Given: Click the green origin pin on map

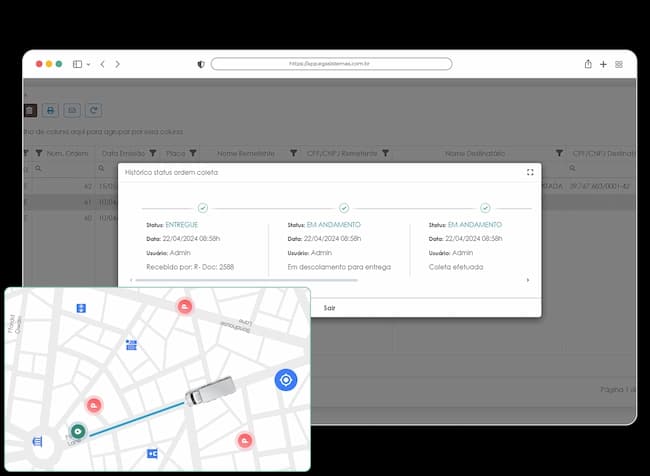Looking at the screenshot, I should point(78,431).
